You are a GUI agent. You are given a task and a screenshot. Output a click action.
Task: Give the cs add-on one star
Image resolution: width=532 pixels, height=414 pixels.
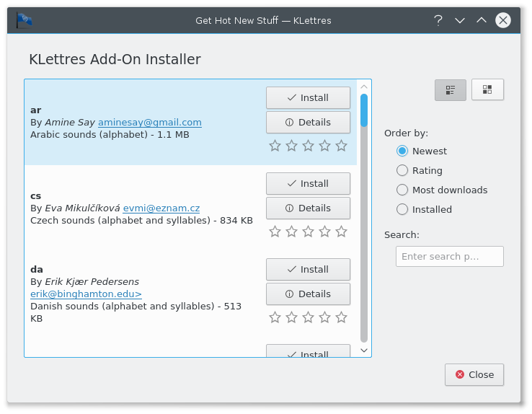tap(275, 232)
